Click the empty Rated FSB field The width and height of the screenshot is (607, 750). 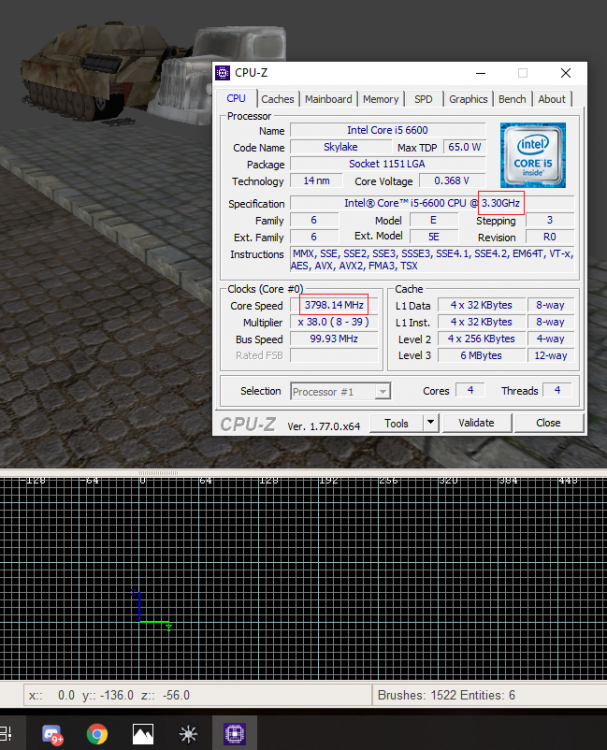[x=334, y=355]
